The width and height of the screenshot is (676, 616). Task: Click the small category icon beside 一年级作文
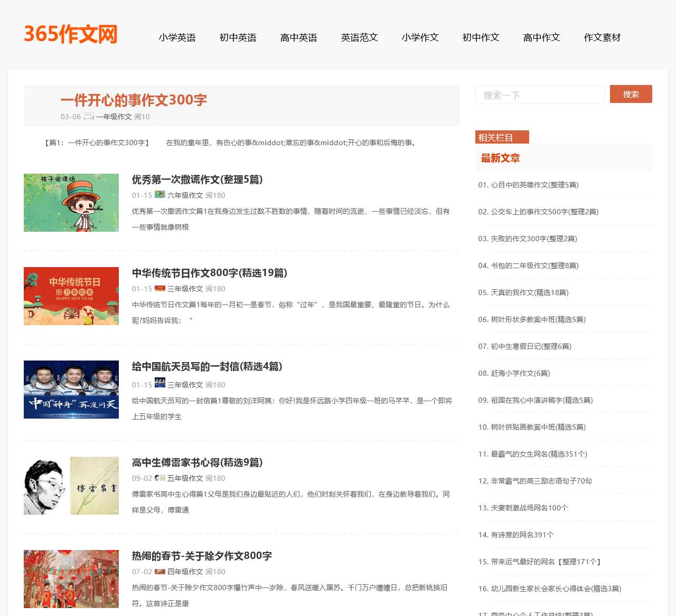(89, 116)
